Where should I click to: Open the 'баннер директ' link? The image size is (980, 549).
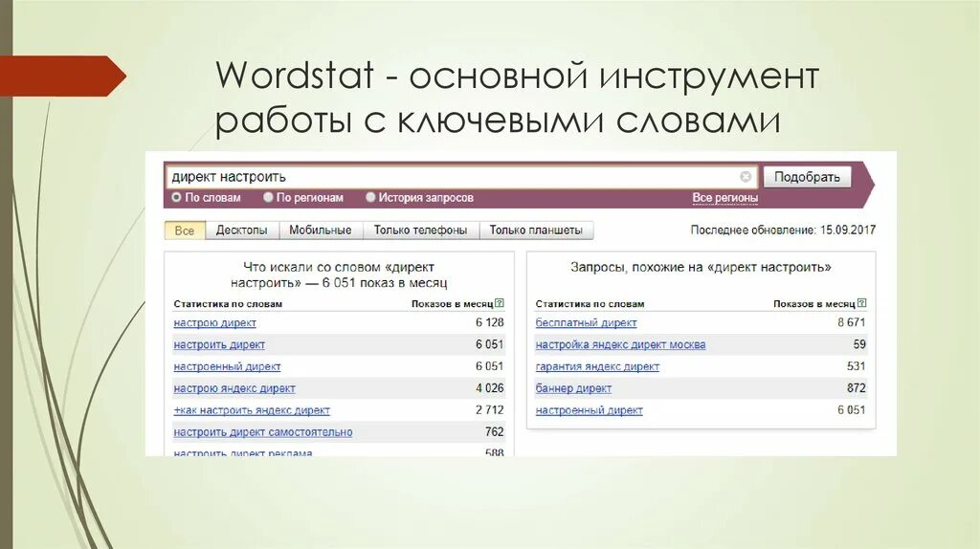pyautogui.click(x=573, y=388)
